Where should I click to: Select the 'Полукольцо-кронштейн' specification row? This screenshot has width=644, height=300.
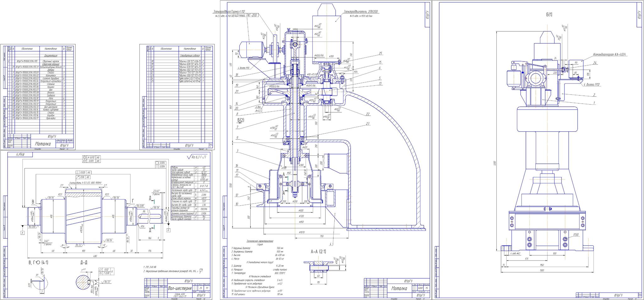coord(41,81)
